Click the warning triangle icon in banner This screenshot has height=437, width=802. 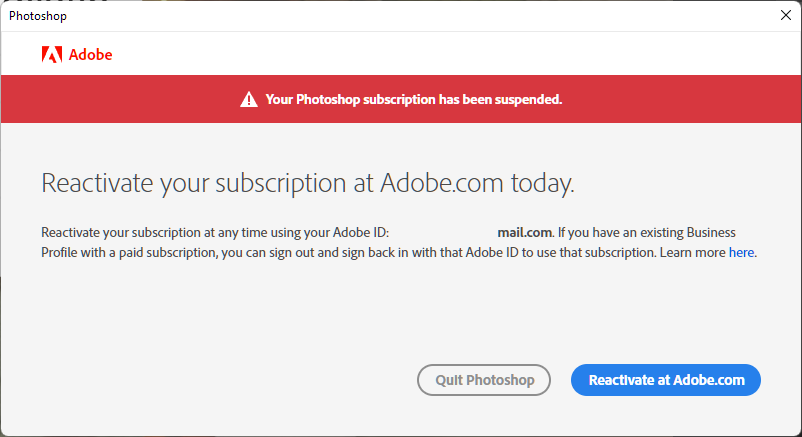(248, 99)
